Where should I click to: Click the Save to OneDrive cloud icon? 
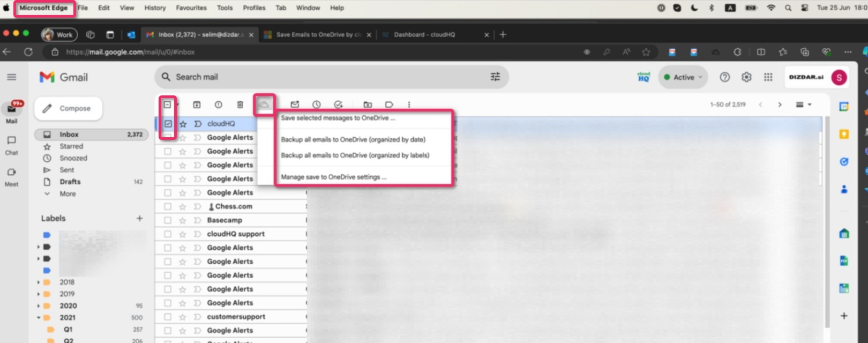click(x=264, y=105)
